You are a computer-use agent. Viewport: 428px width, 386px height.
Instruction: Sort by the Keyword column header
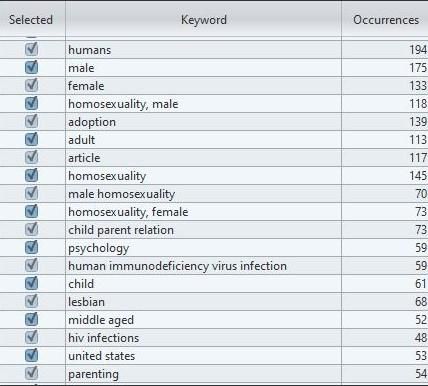tap(203, 19)
